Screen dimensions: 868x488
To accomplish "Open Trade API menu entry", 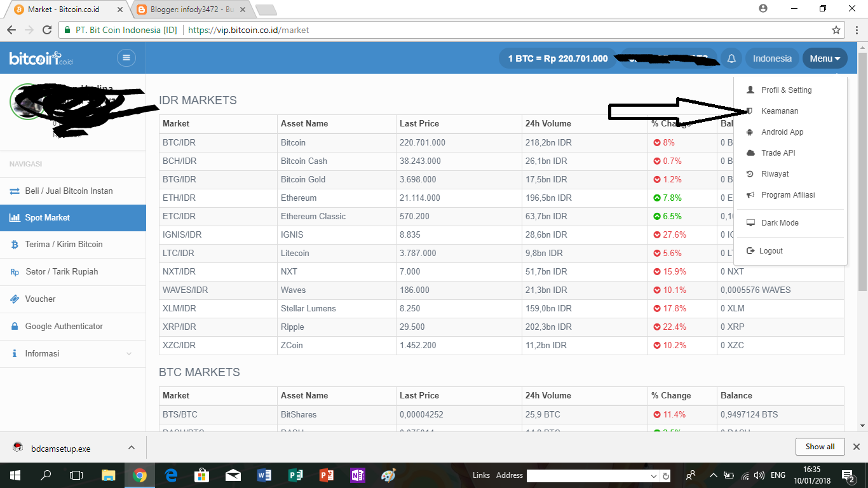I will 790,153.
